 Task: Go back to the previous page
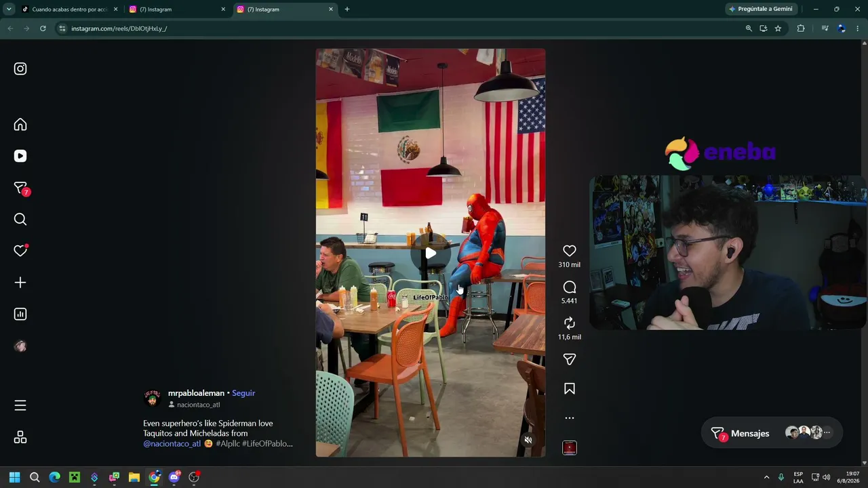tap(10, 28)
